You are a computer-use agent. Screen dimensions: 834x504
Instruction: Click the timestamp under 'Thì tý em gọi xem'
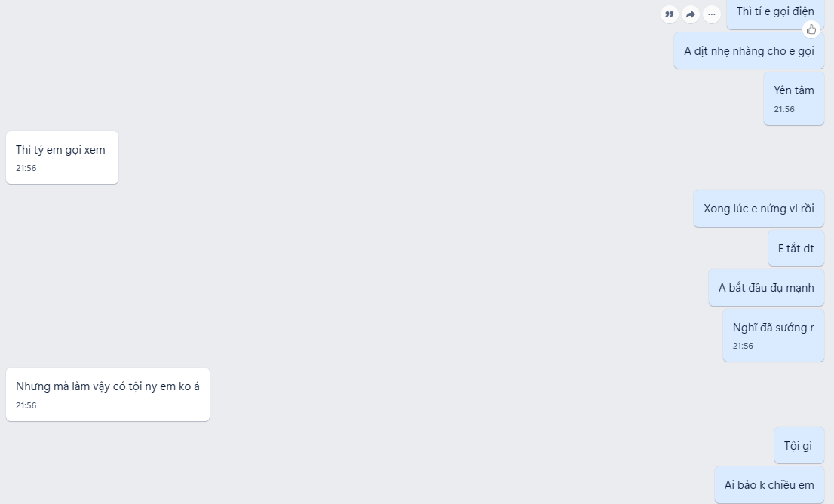pos(26,168)
